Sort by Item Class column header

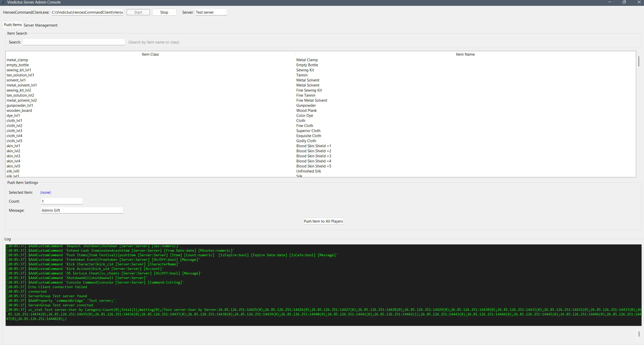pos(150,54)
